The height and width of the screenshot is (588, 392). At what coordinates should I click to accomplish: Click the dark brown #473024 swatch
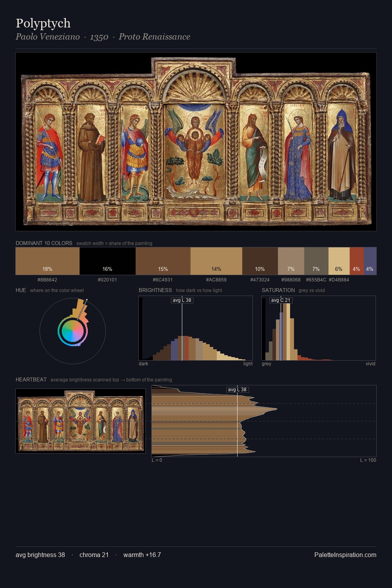click(x=260, y=261)
